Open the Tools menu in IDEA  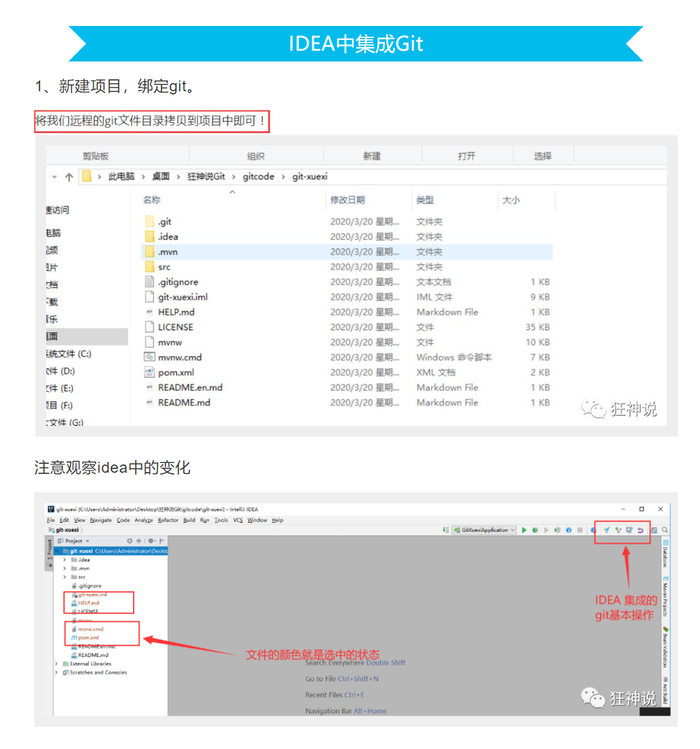point(221,520)
